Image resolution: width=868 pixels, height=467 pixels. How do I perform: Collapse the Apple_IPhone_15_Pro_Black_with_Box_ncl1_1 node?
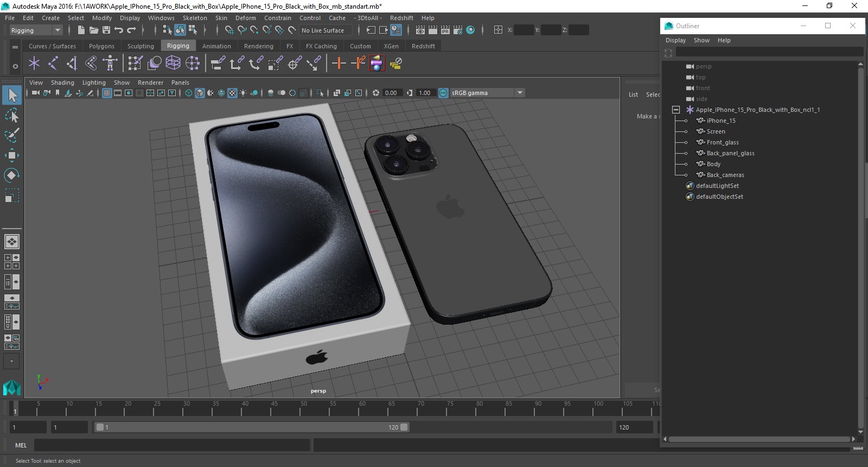pyautogui.click(x=676, y=110)
